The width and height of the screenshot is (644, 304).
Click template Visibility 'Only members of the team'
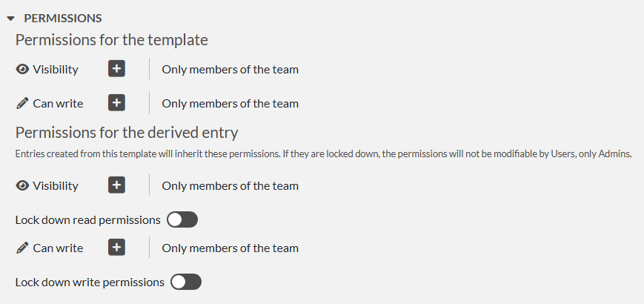[230, 70]
